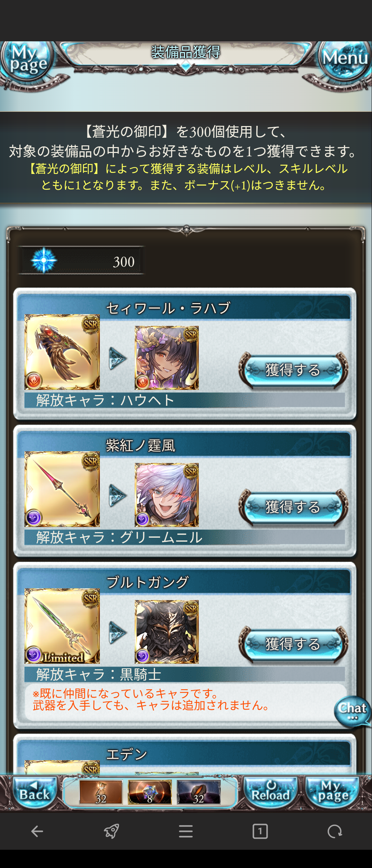This screenshot has width=372, height=868.
Task: Tap the blue sigil currency icon
Action: [x=44, y=261]
